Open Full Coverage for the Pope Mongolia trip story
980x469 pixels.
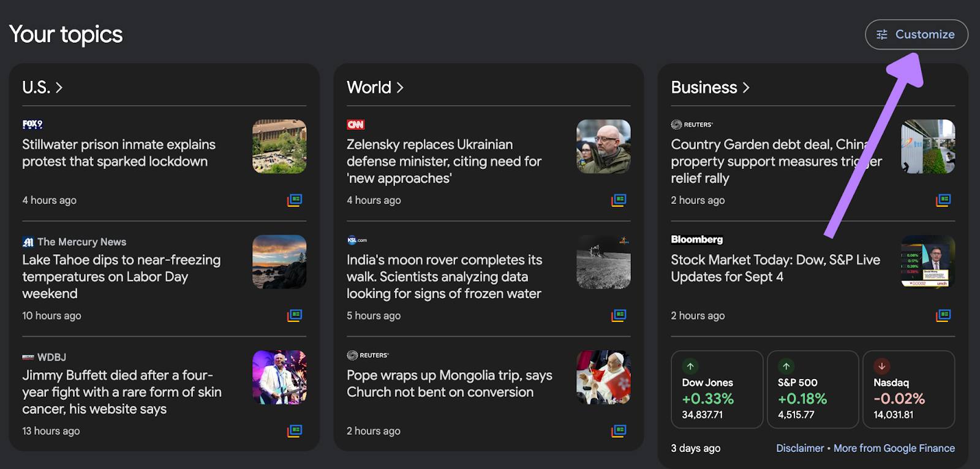point(619,431)
